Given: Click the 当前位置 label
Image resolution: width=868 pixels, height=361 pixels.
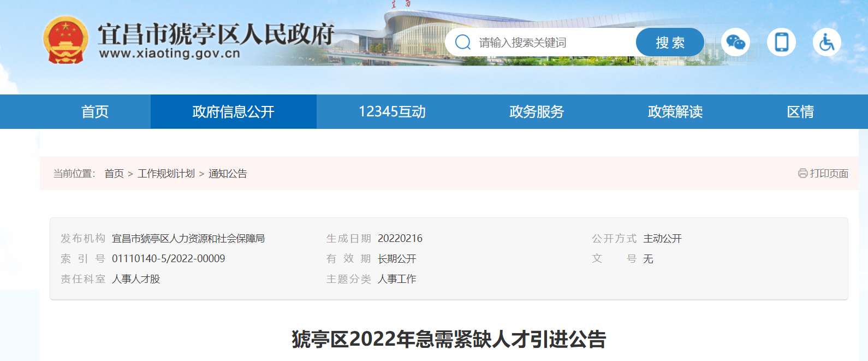Looking at the screenshot, I should (x=74, y=174).
